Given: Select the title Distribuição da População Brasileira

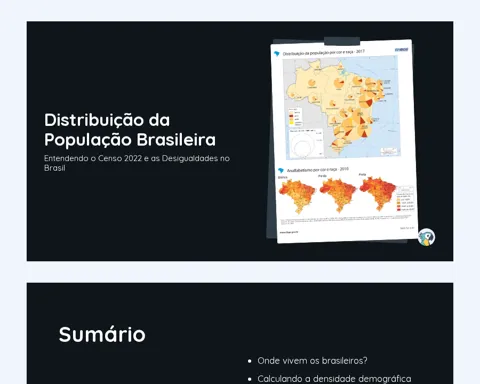Looking at the screenshot, I should pos(130,130).
